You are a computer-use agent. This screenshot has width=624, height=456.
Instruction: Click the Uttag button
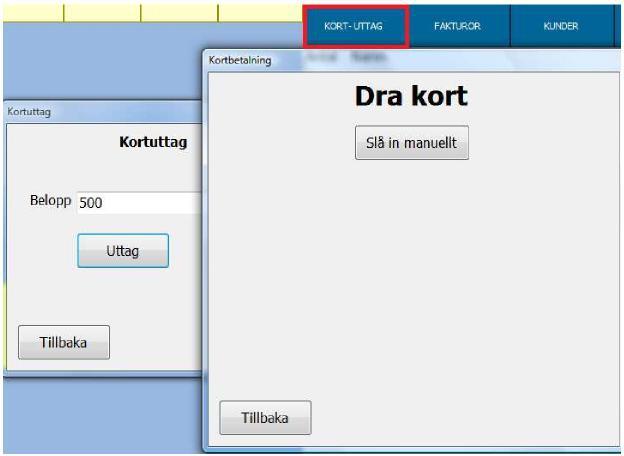[x=123, y=251]
